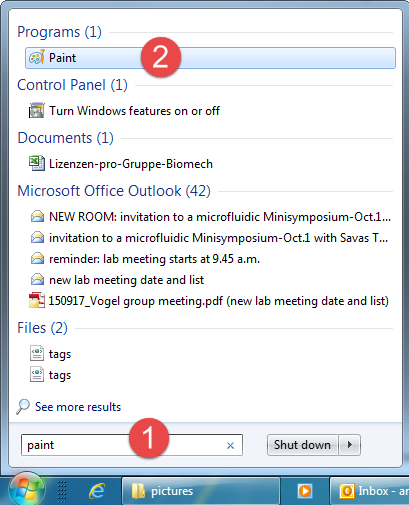This screenshot has height=505, width=409.
Task: Click envelope icon next to invitation email
Action: pos(37,238)
